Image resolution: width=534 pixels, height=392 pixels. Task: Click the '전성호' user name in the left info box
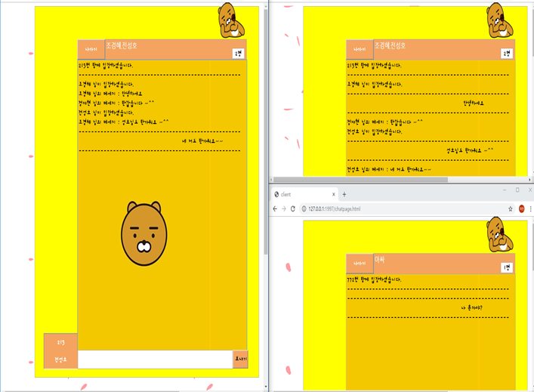pyautogui.click(x=61, y=360)
